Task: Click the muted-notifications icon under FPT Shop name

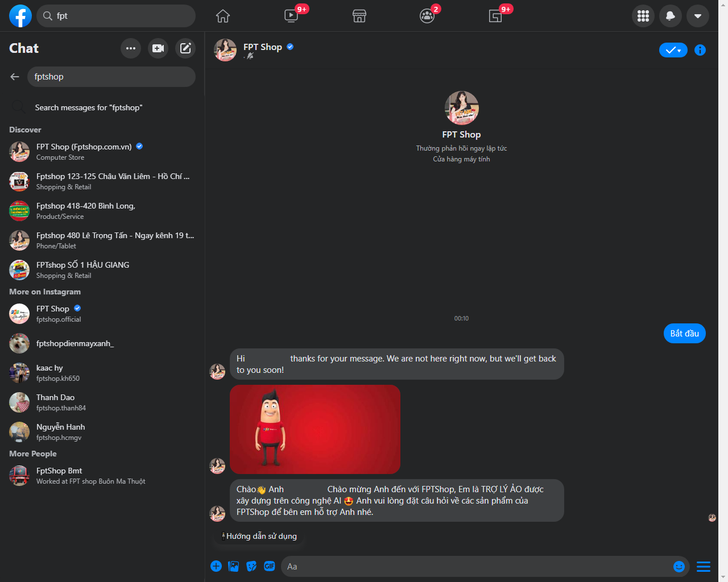Action: click(250, 56)
